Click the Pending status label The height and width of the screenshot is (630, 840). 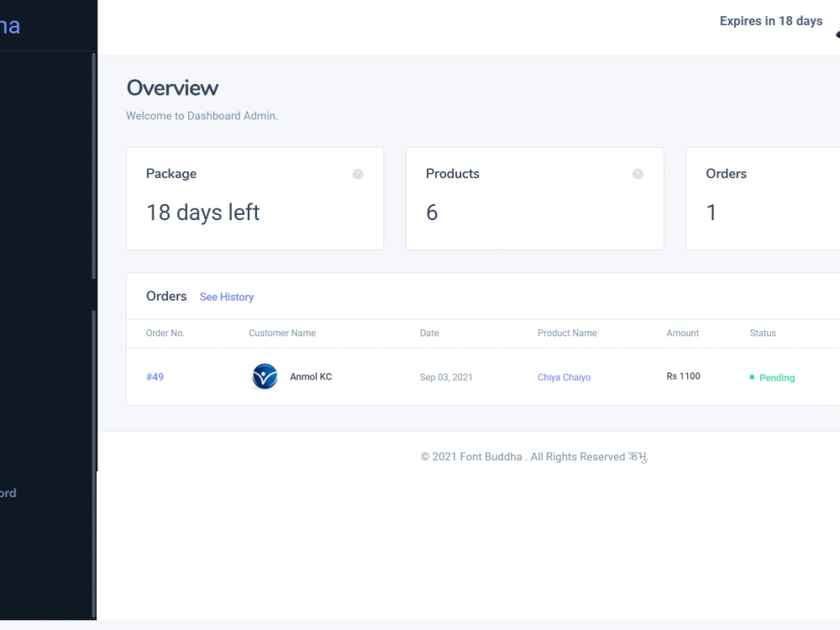coord(777,378)
